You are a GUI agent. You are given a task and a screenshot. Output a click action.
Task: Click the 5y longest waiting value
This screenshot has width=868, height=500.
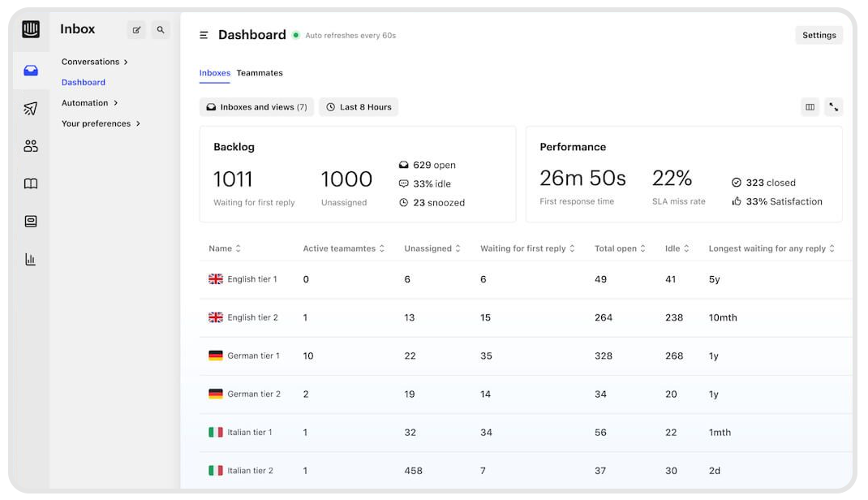pyautogui.click(x=714, y=279)
